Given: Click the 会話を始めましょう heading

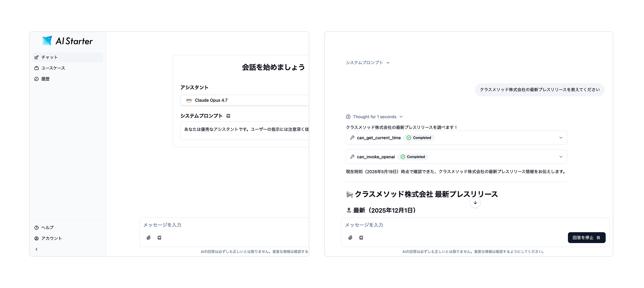Looking at the screenshot, I should [273, 67].
